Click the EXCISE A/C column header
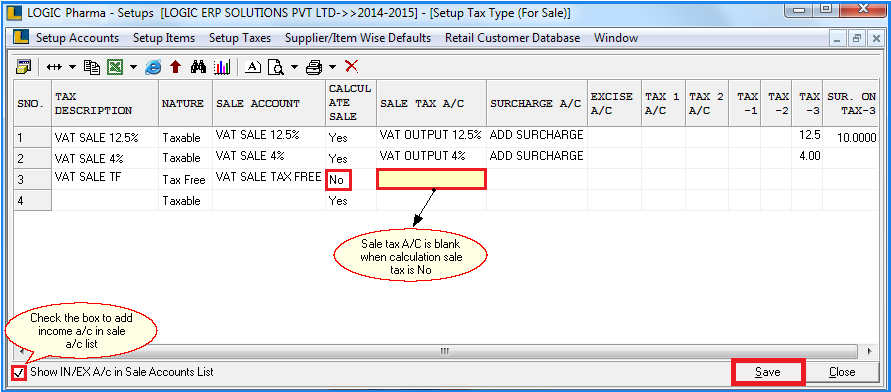 coord(614,103)
